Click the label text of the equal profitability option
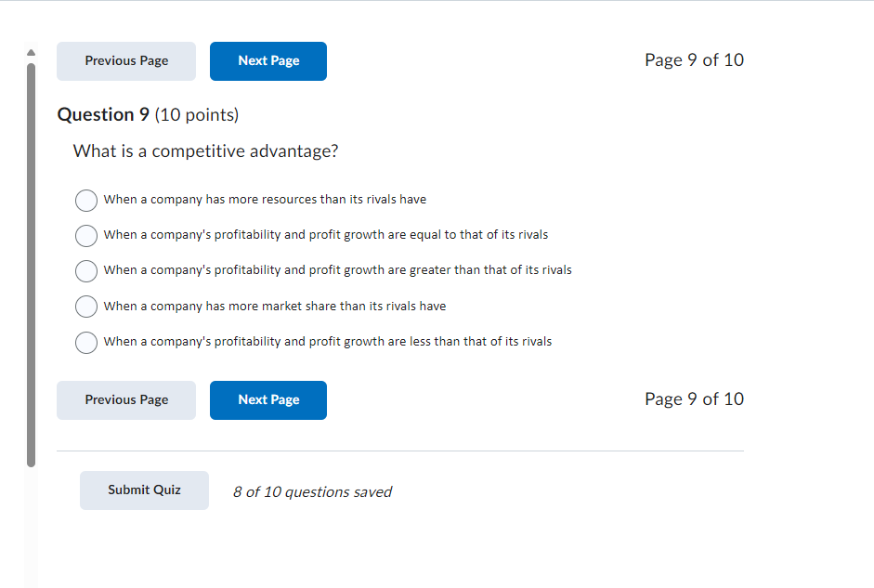874x588 pixels. pyautogui.click(x=325, y=235)
